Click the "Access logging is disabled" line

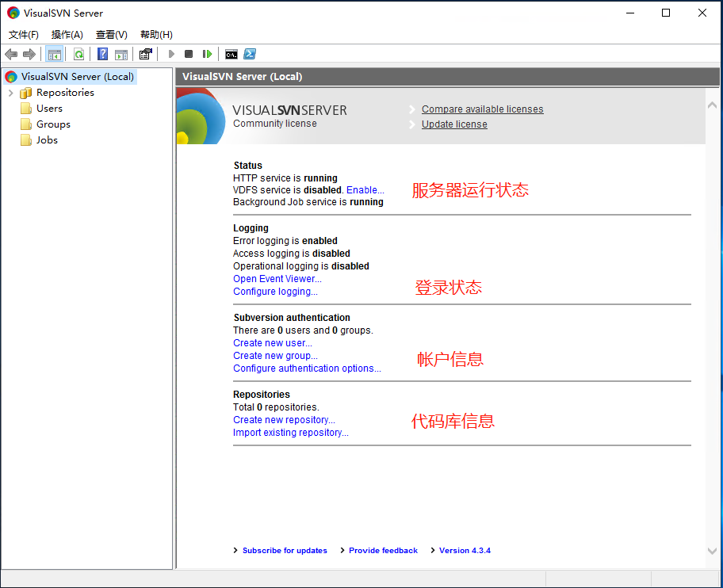pos(292,254)
